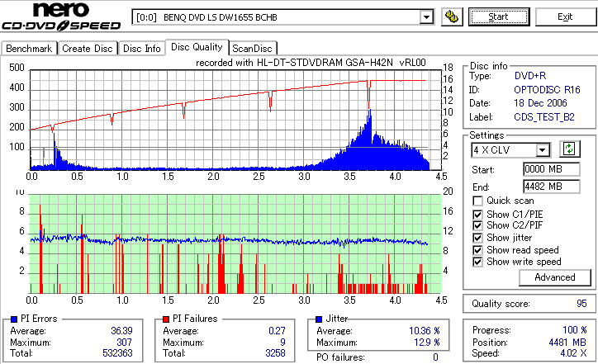Click the Start position 0000 MB field
598x364 pixels.
click(552, 169)
